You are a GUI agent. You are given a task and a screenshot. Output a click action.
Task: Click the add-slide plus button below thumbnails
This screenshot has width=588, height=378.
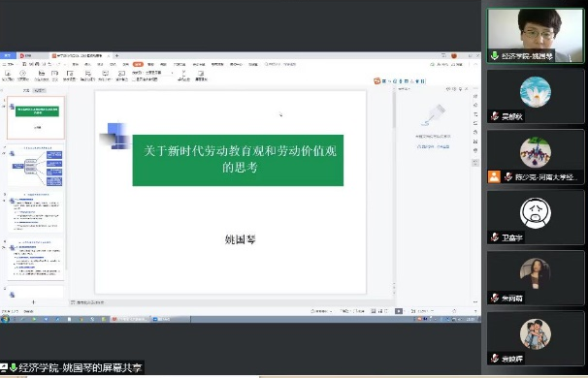pyautogui.click(x=33, y=302)
